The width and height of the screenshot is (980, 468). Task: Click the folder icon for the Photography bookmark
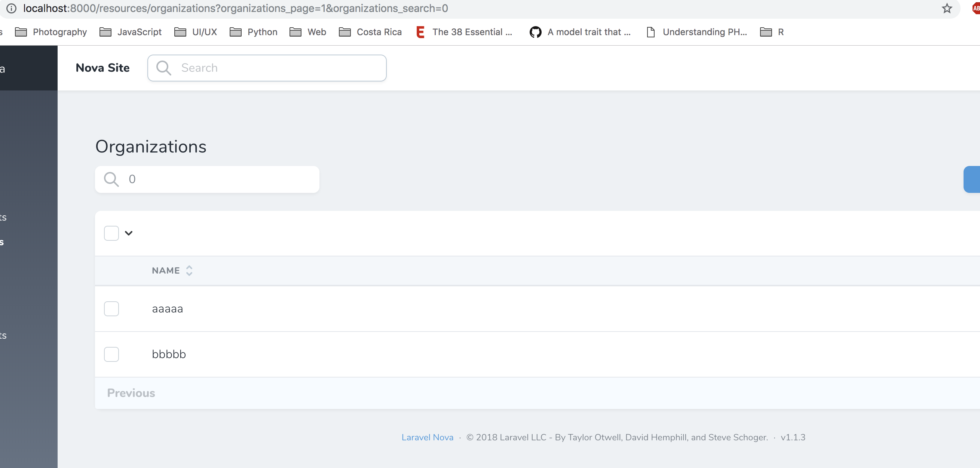(21, 32)
